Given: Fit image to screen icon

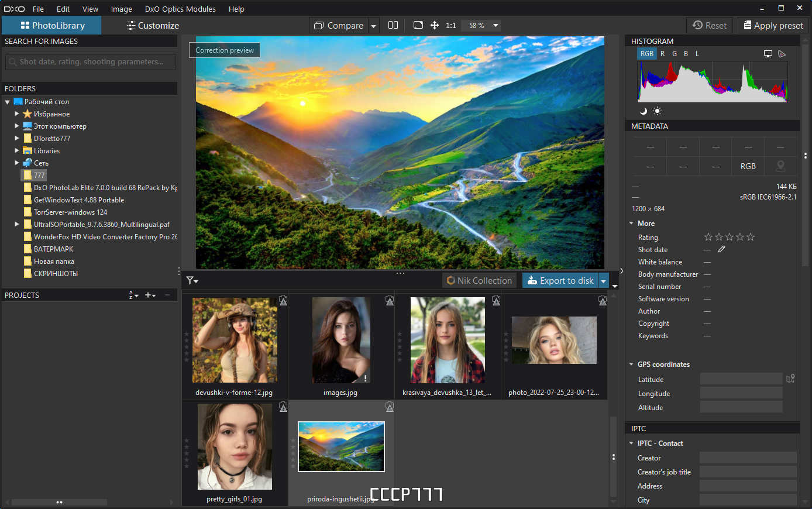Looking at the screenshot, I should coord(418,25).
